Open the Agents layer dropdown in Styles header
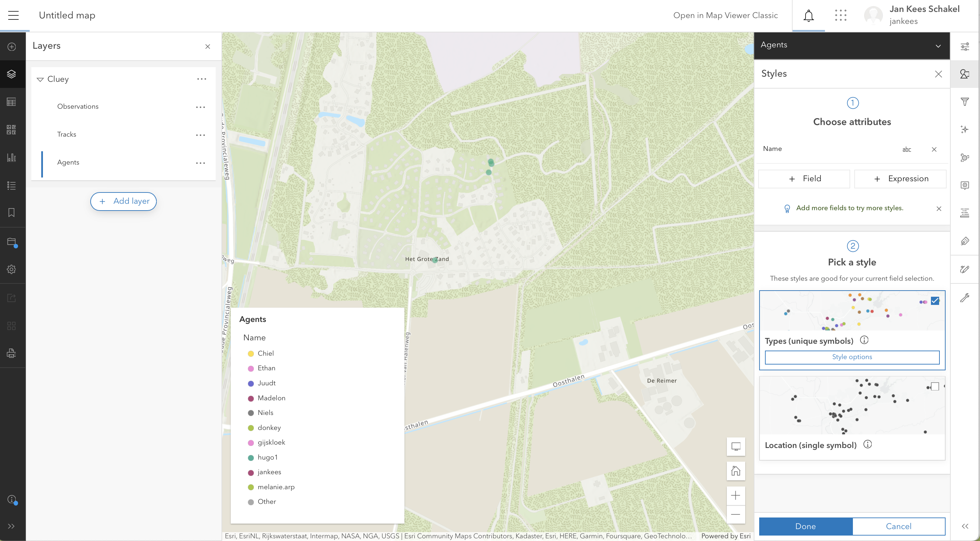Image resolution: width=980 pixels, height=541 pixels. [x=938, y=46]
